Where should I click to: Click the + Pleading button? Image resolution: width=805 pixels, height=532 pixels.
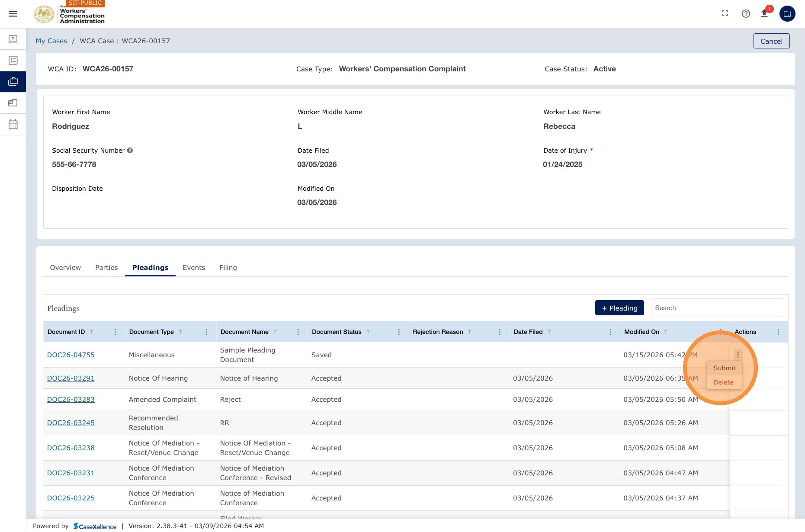pyautogui.click(x=619, y=308)
